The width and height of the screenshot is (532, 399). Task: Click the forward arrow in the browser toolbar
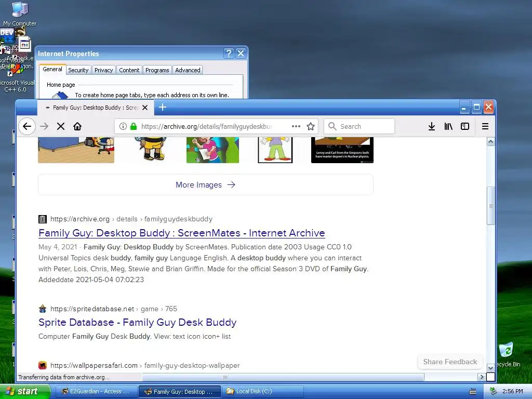(x=44, y=127)
